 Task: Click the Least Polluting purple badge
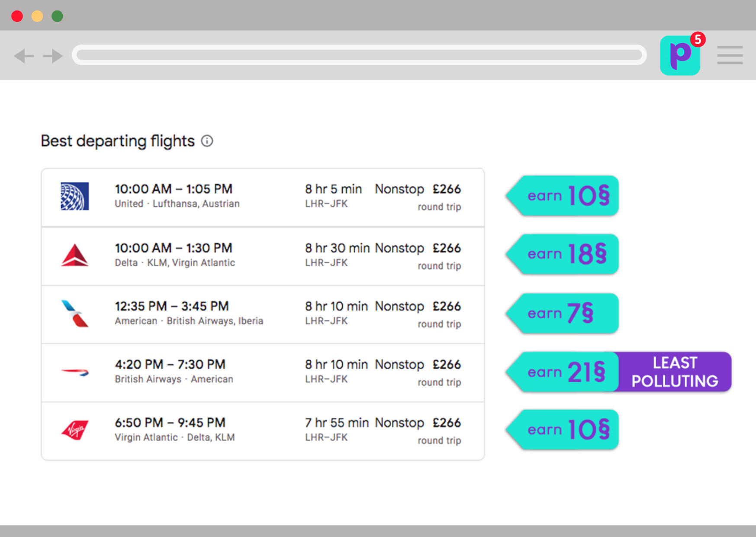[x=674, y=372]
